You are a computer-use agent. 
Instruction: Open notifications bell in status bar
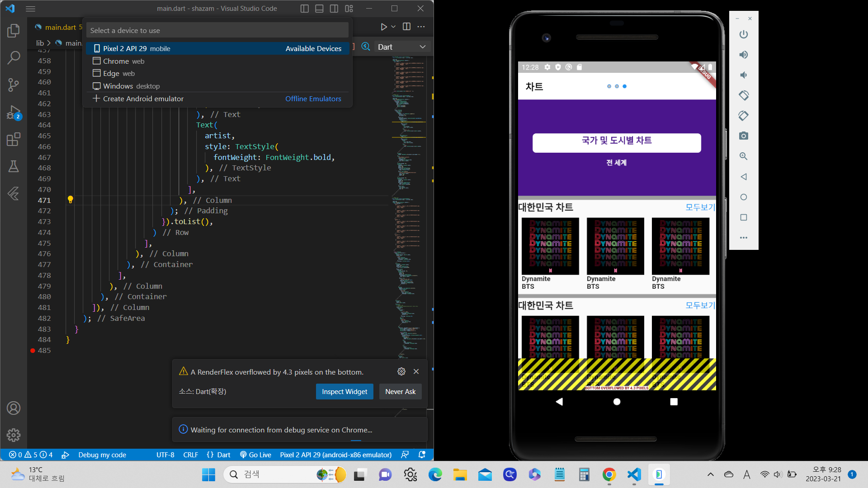click(422, 455)
